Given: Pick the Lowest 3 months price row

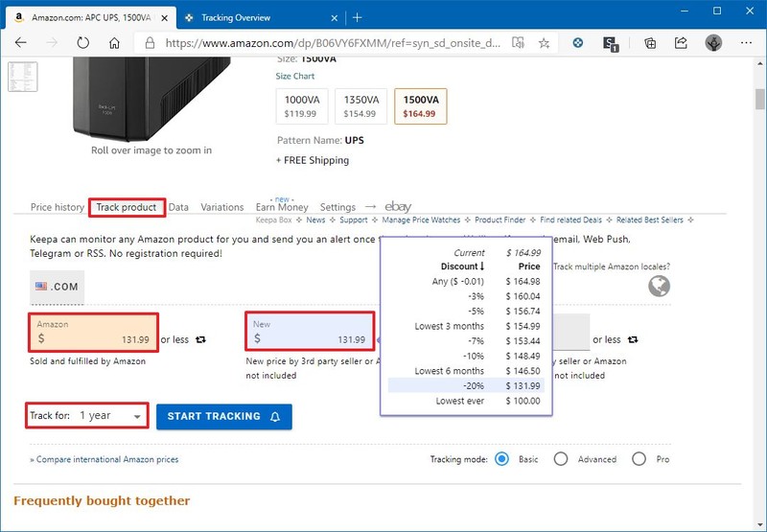Looking at the screenshot, I should coord(466,326).
